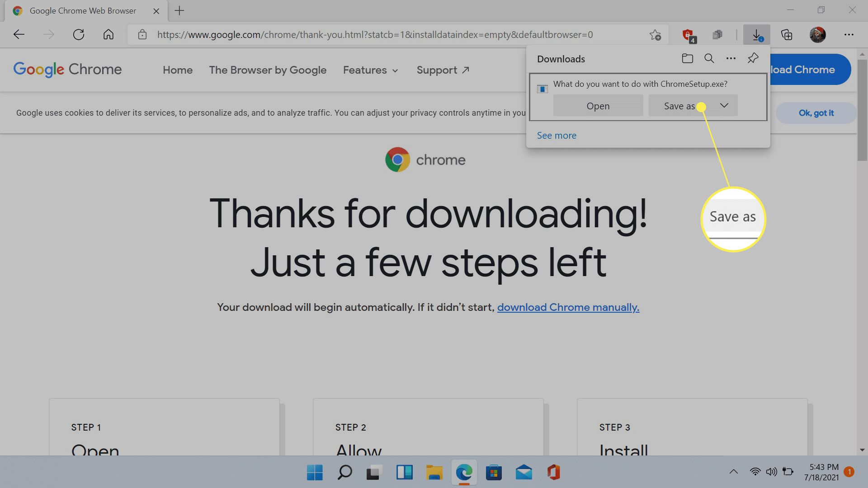The width and height of the screenshot is (868, 488).
Task: Open the Windows Start menu
Action: [x=315, y=473]
